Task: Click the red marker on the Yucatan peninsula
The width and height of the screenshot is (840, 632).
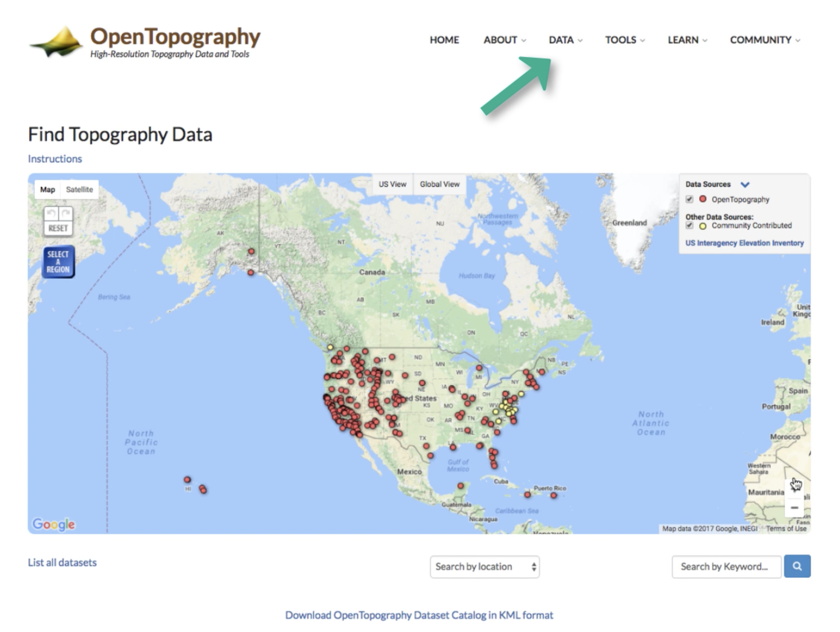Action: (x=461, y=486)
